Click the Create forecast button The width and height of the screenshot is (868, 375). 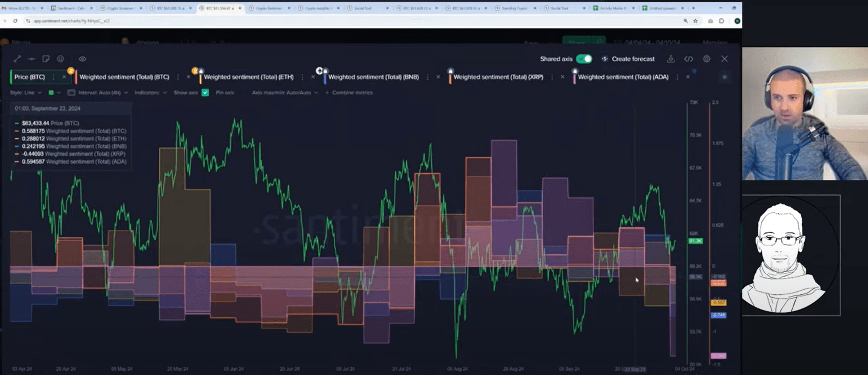628,59
